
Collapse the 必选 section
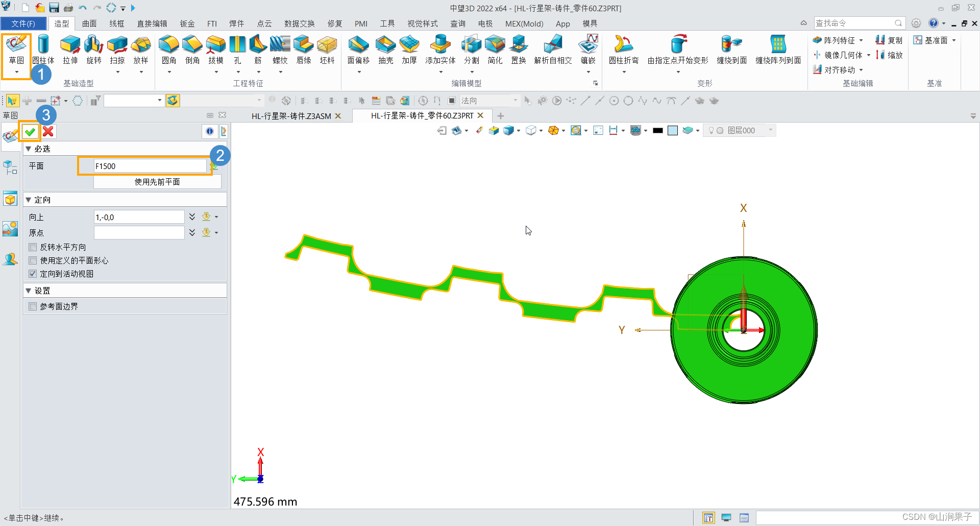point(29,149)
